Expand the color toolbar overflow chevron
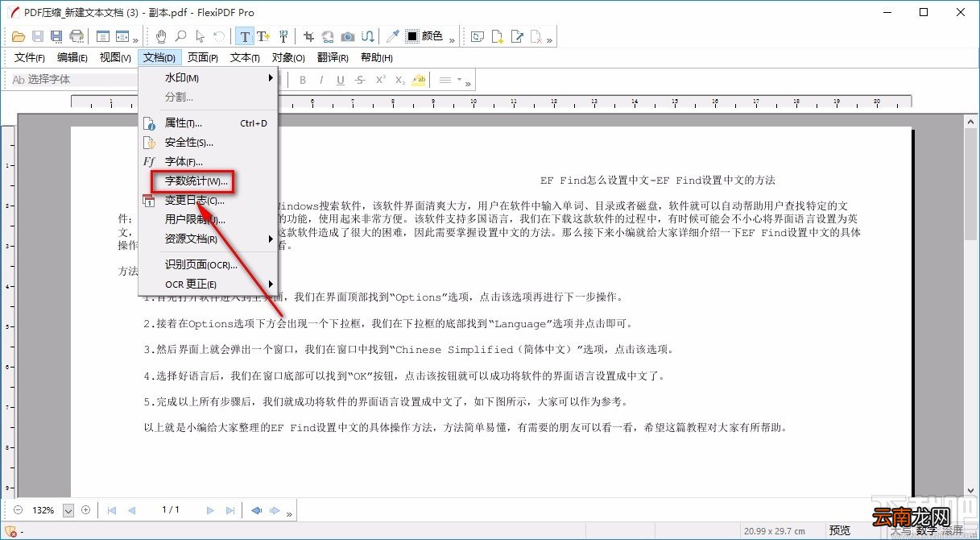This screenshot has width=980, height=540. pos(452,39)
